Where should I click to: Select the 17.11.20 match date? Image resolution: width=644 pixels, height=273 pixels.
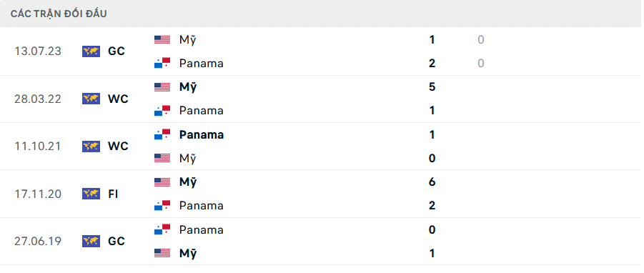[38, 194]
